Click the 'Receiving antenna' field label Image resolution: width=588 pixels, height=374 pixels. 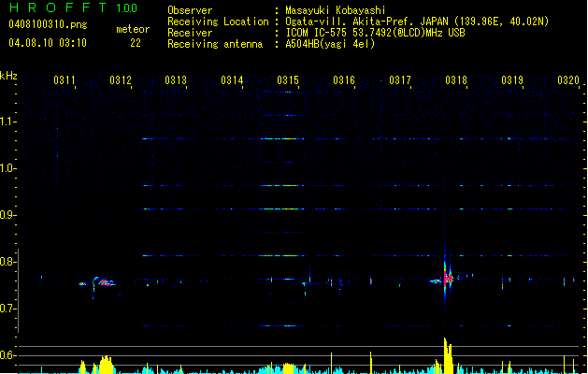[x=215, y=44]
